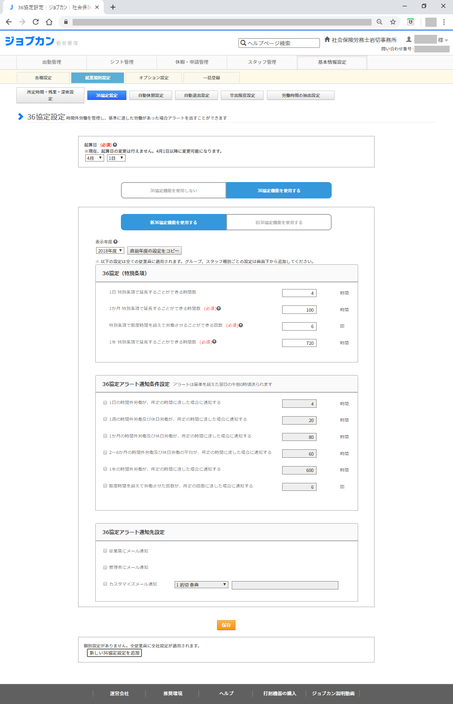This screenshot has height=704, width=453.
Task: Open the 起算日 day dropdown (1日)
Action: pyautogui.click(x=116, y=158)
